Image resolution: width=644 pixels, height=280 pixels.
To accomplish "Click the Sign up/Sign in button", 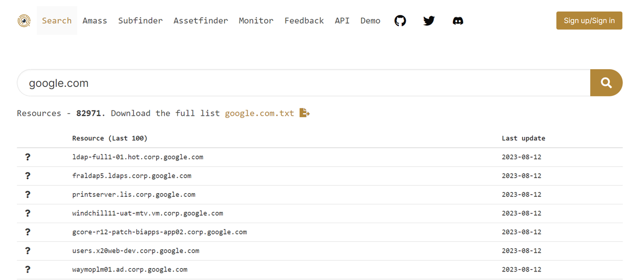I will pyautogui.click(x=589, y=20).
